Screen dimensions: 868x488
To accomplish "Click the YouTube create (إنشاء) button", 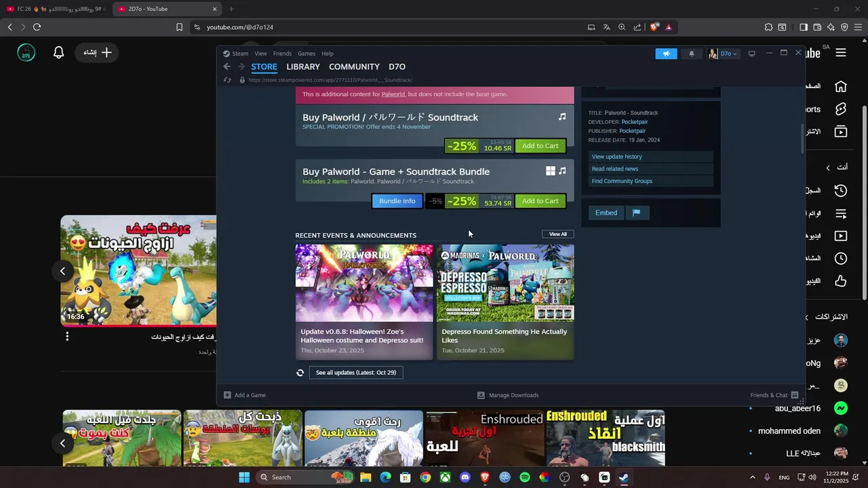I will point(98,52).
